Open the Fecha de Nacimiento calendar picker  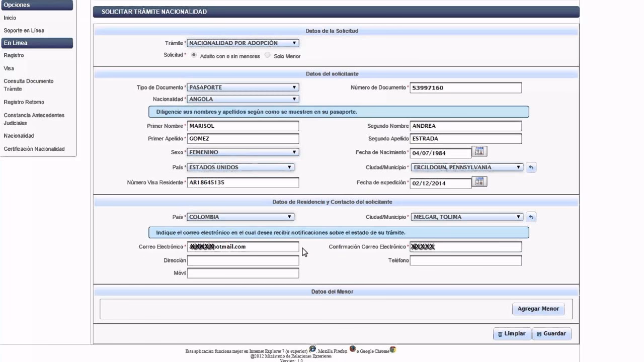479,152
